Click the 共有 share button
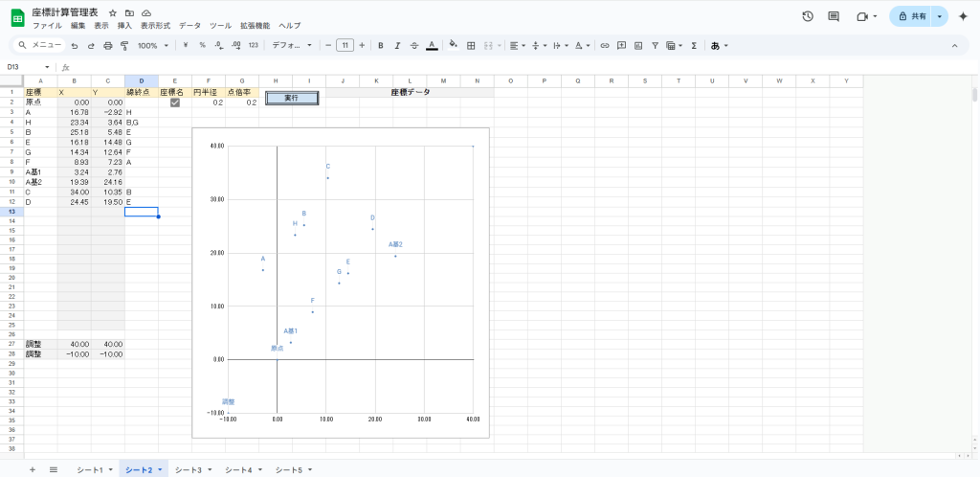The image size is (980, 477). click(x=911, y=16)
